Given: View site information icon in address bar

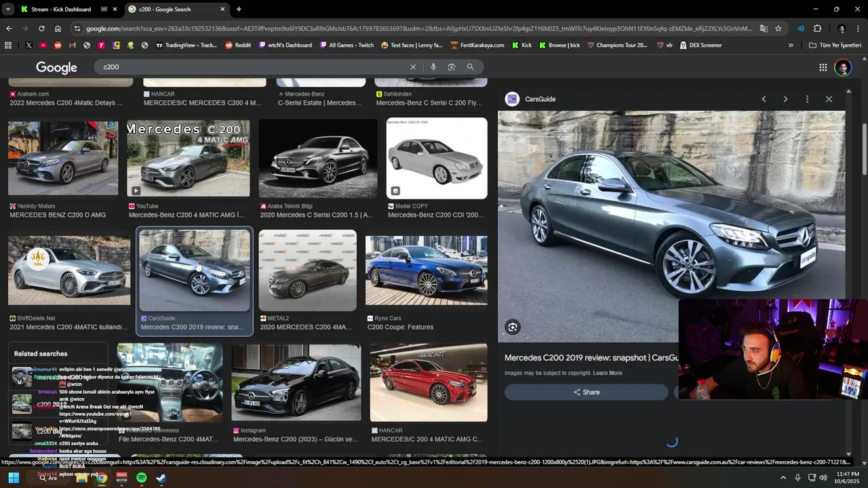Looking at the screenshot, I should click(x=77, y=28).
